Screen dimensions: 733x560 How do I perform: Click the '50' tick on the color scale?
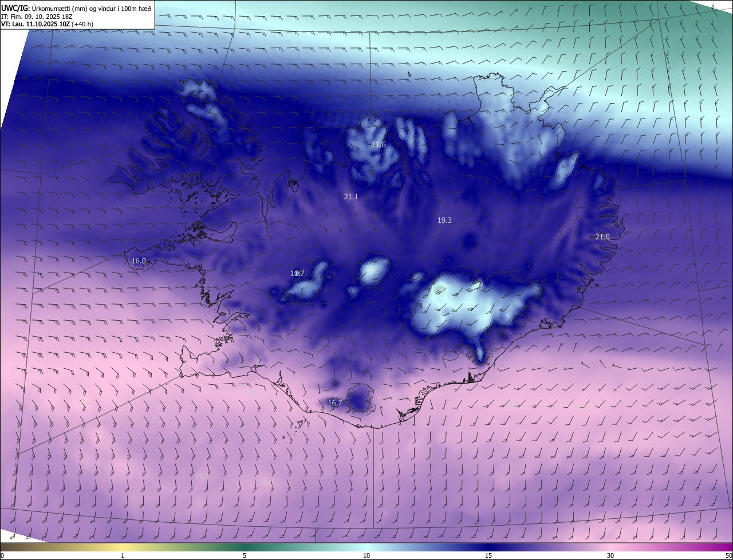pos(728,555)
